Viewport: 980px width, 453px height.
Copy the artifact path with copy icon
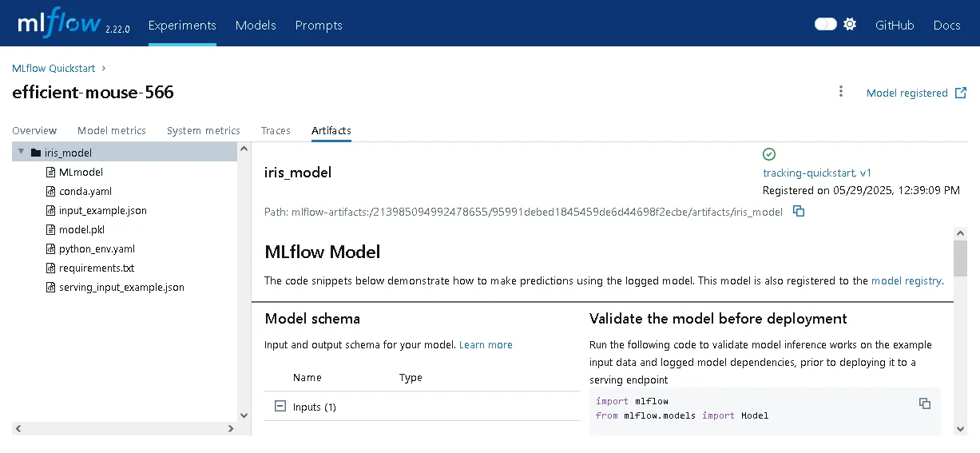799,212
